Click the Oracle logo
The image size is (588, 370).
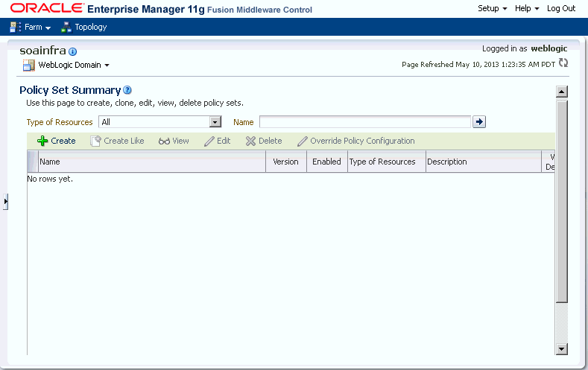(x=47, y=8)
